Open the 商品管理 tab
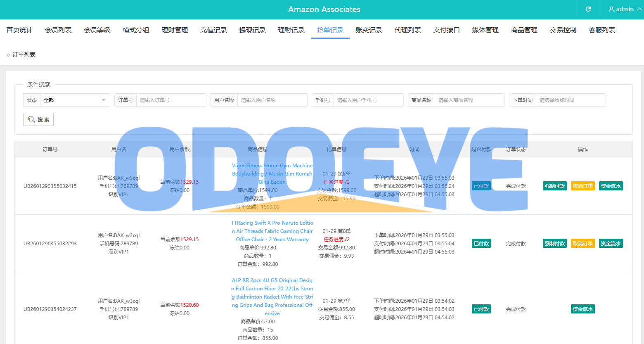This screenshot has height=344, width=644. [524, 30]
